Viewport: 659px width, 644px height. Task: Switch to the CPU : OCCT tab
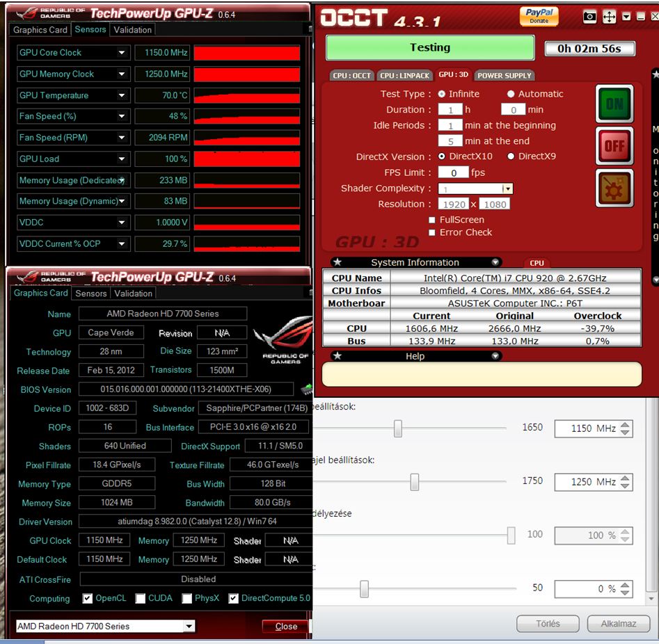coord(352,75)
